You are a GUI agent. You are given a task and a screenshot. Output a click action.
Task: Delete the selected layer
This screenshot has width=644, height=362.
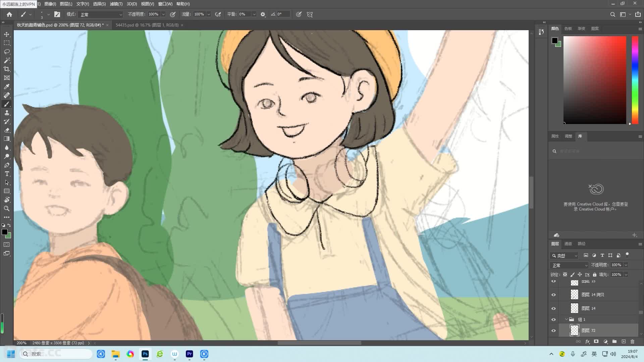click(x=632, y=342)
